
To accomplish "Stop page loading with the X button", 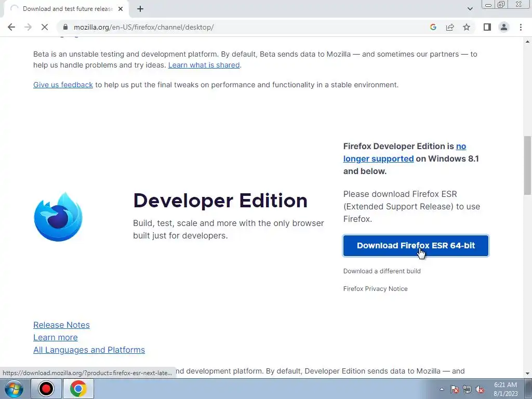I will (x=45, y=27).
